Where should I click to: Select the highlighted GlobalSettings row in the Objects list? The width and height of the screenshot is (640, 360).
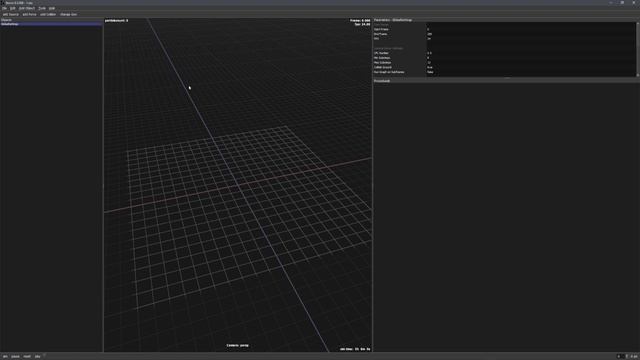pyautogui.click(x=51, y=24)
